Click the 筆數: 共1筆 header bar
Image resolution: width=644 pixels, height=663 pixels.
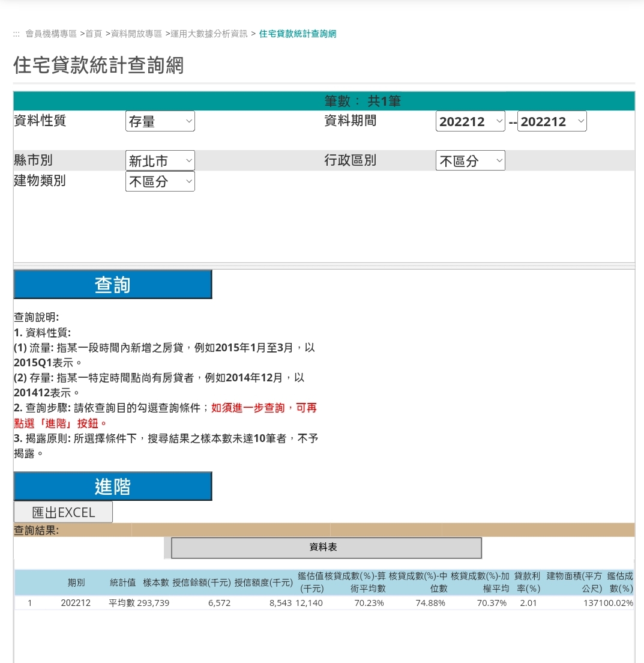pyautogui.click(x=324, y=101)
